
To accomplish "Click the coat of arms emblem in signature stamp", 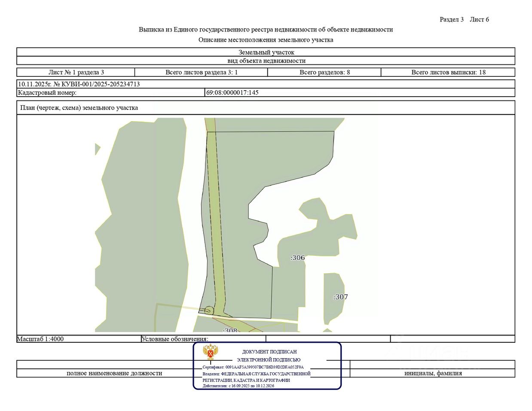I will [x=211, y=353].
